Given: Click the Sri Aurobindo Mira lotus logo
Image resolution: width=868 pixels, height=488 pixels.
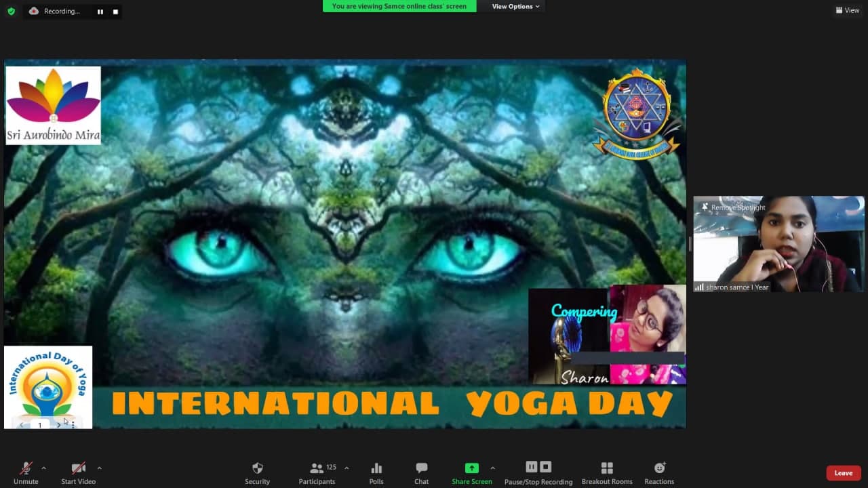Looking at the screenshot, I should click(53, 105).
